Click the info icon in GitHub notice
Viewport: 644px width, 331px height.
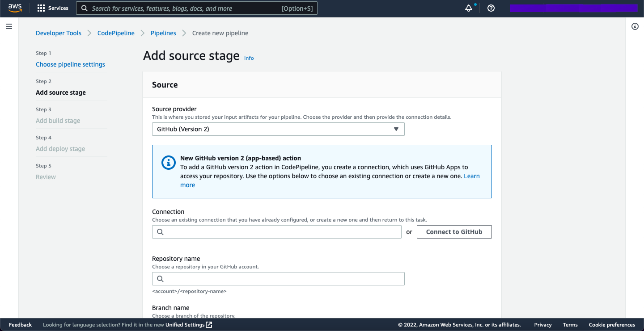169,163
